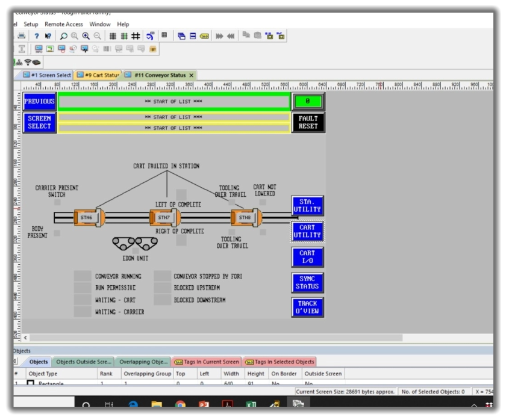Screen dimensions: 506x420
Task: Click the Zoom In toolbar icon
Action: (86, 35)
